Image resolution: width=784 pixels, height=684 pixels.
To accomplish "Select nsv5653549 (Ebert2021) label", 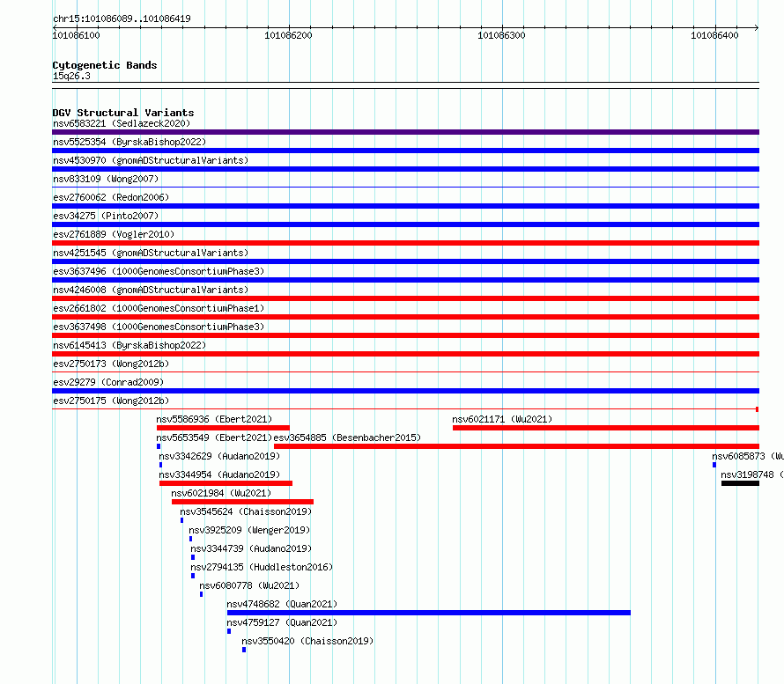I will click(214, 438).
